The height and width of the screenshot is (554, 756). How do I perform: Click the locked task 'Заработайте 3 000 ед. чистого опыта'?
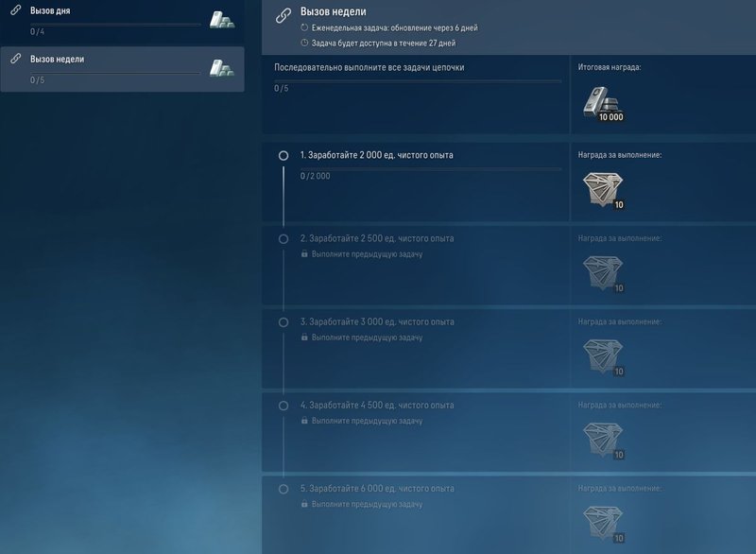377,322
